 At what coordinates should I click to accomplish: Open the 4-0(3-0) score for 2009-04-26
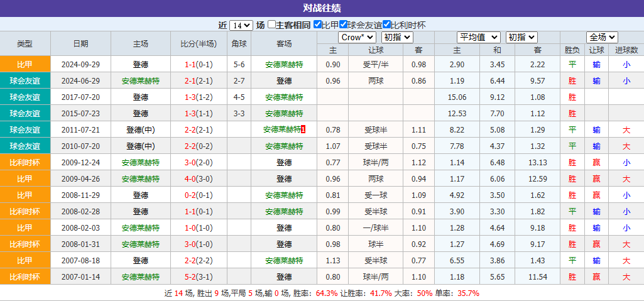click(x=199, y=178)
